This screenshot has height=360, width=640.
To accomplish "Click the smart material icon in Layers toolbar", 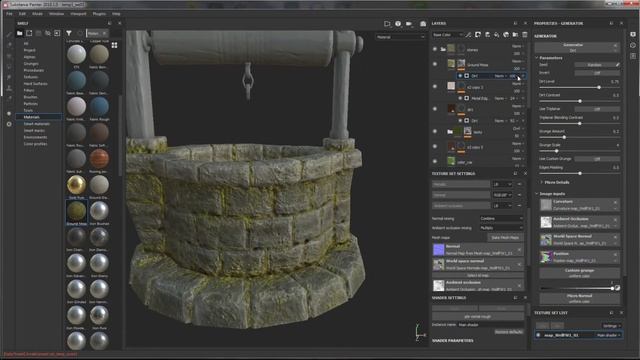I will click(506, 35).
